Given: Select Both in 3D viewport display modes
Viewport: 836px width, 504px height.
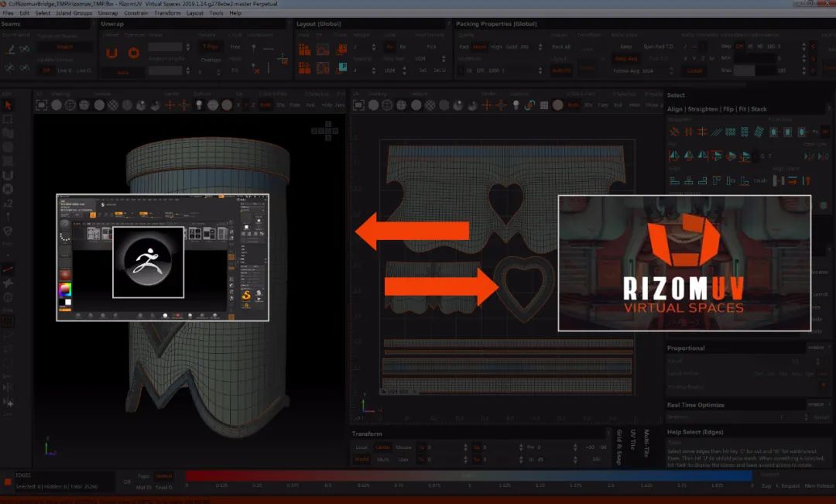Looking at the screenshot, I should tap(265, 105).
